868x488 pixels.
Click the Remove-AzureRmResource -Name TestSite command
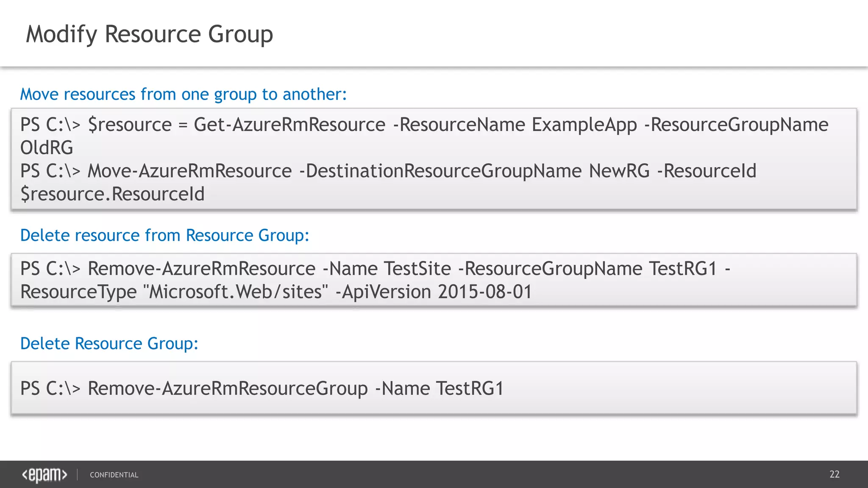click(x=375, y=269)
